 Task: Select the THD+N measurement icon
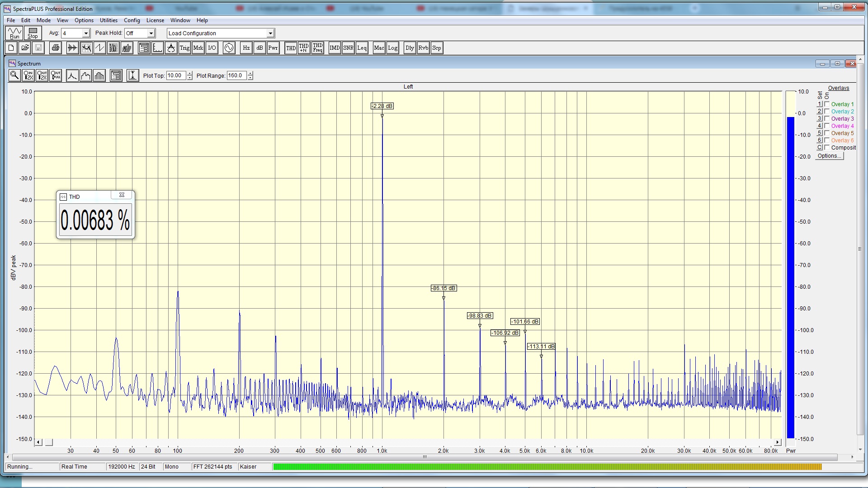(x=304, y=48)
